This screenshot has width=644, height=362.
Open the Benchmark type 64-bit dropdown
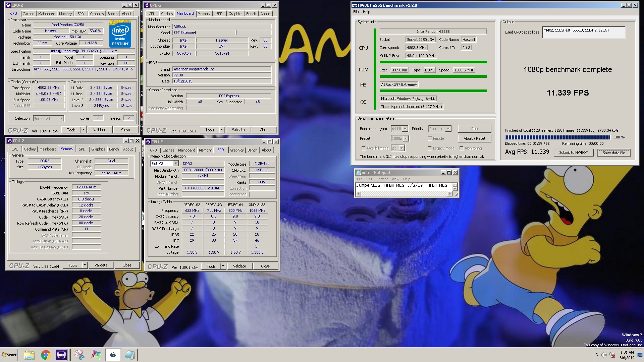(x=405, y=129)
